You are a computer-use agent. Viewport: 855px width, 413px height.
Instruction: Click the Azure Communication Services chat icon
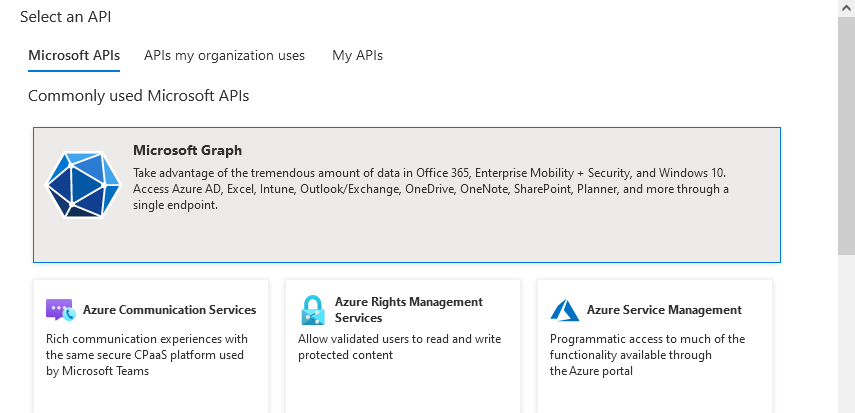(60, 310)
